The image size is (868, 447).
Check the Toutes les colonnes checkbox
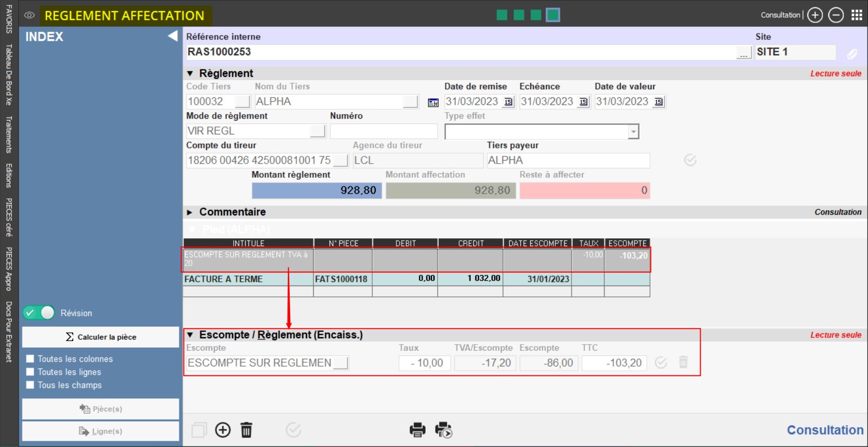[x=30, y=359]
